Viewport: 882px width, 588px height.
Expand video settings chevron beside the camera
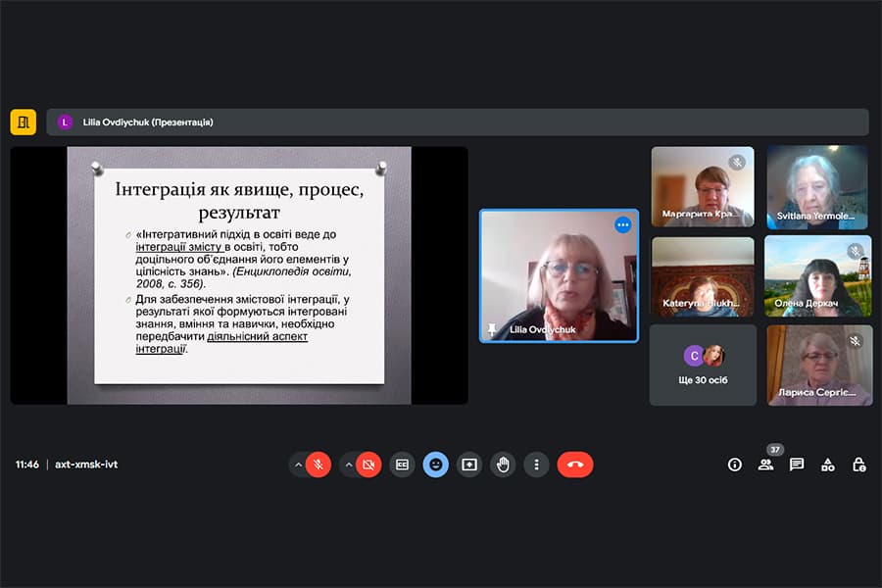[349, 465]
